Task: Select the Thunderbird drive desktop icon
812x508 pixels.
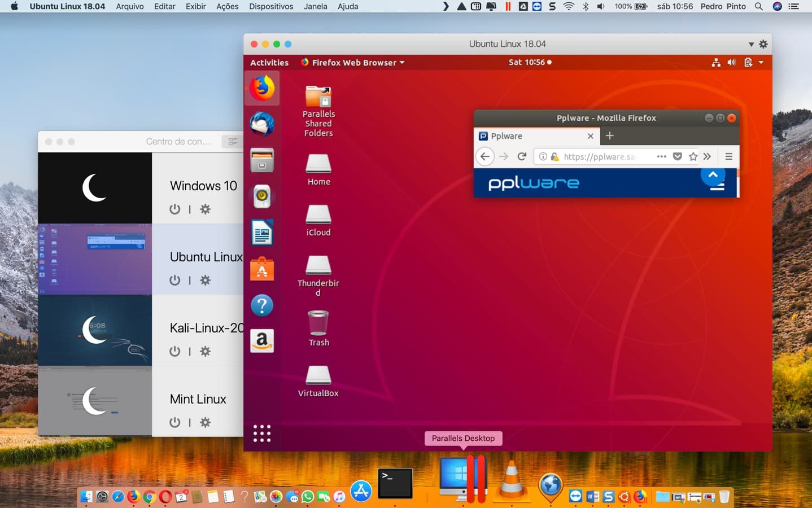Action: [x=318, y=275]
